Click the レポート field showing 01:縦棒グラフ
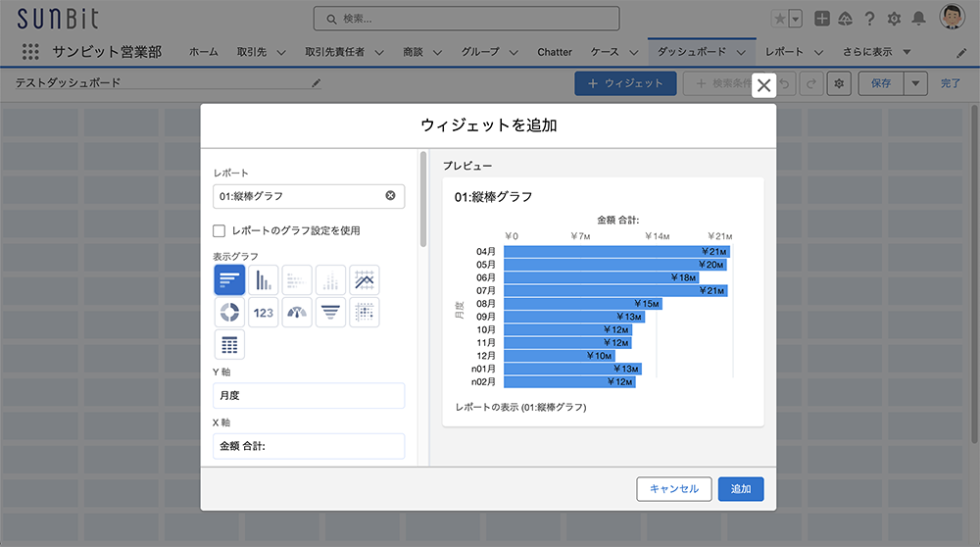 click(x=309, y=196)
